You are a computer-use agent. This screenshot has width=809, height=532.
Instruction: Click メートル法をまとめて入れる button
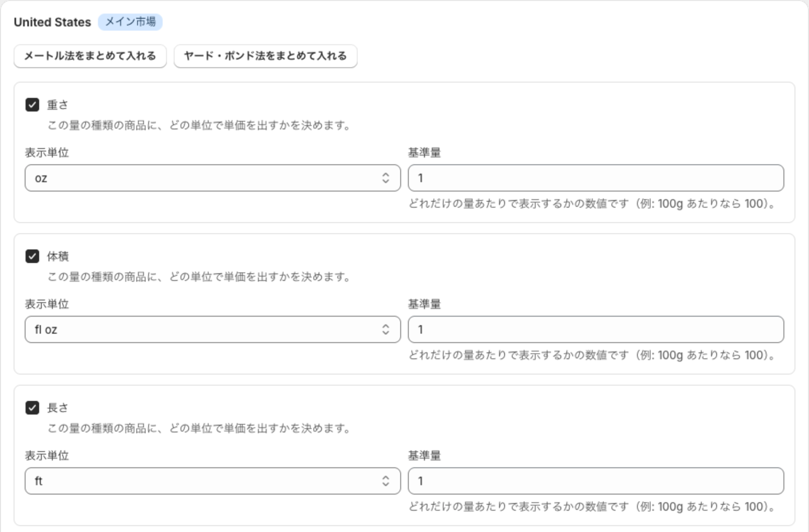click(x=90, y=56)
